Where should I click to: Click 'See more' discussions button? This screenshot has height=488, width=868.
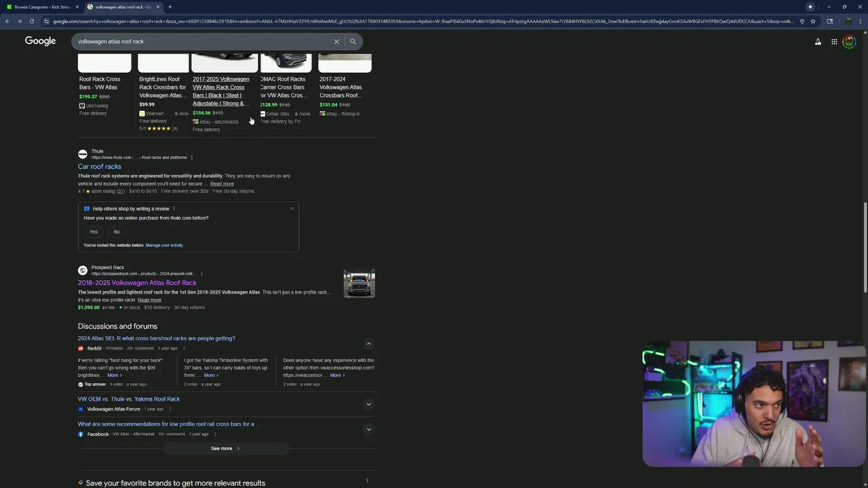pyautogui.click(x=226, y=448)
